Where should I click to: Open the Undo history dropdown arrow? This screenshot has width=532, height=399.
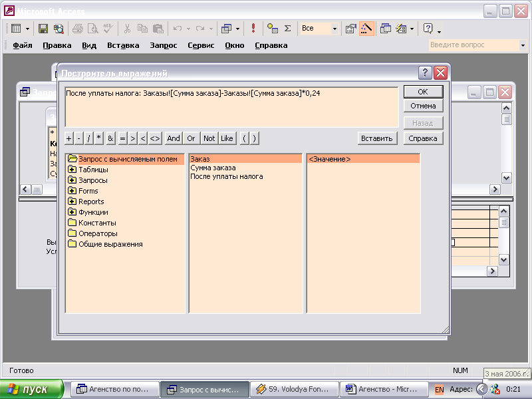188,29
